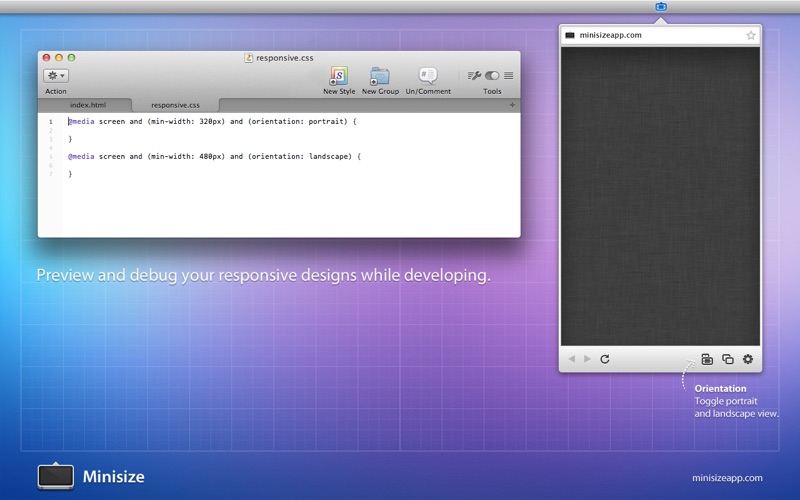Click the overlapping windows icon in the preview footer

pyautogui.click(x=728, y=359)
